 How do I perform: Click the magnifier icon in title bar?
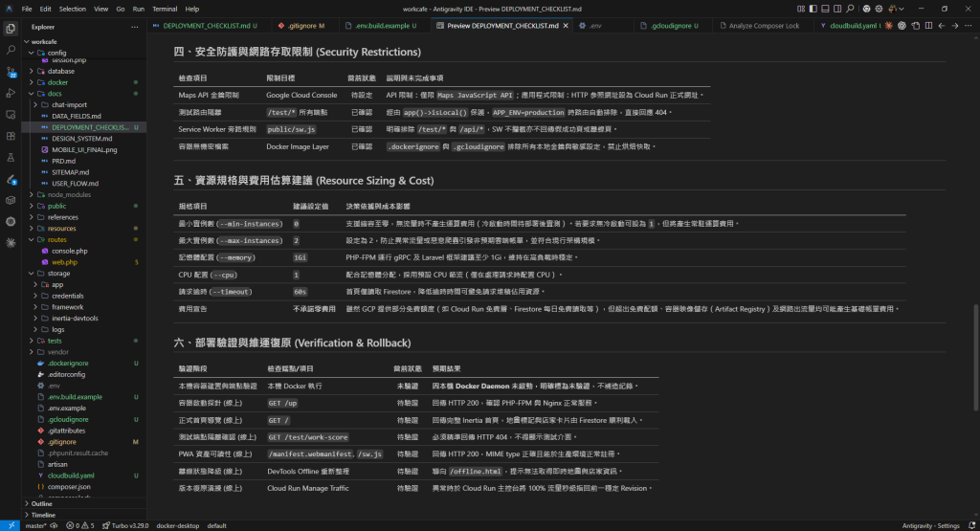click(850, 9)
